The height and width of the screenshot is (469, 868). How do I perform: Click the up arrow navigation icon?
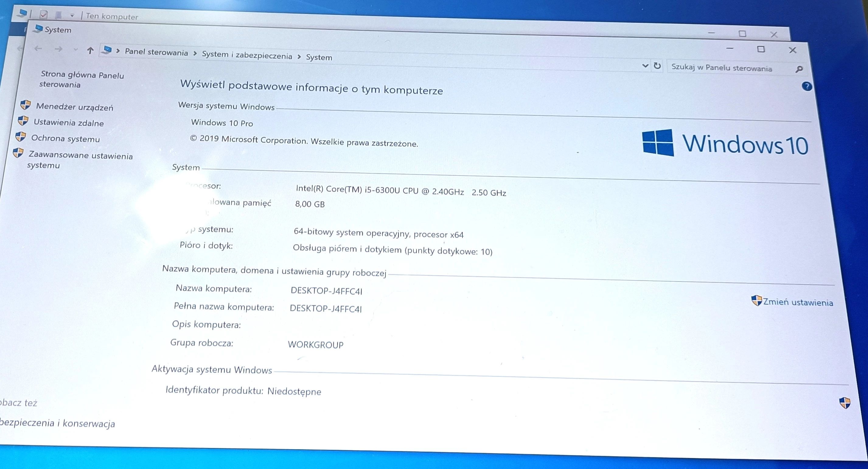click(90, 50)
